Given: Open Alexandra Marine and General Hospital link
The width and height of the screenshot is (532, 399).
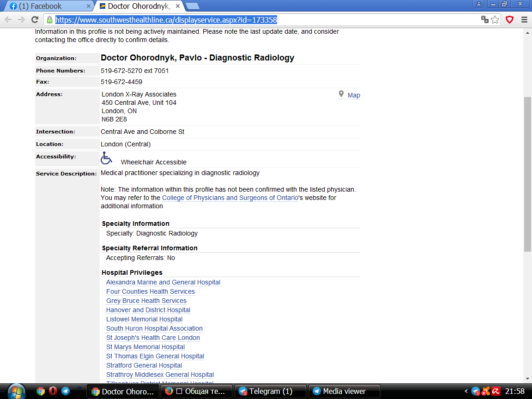Looking at the screenshot, I should pos(163,282).
